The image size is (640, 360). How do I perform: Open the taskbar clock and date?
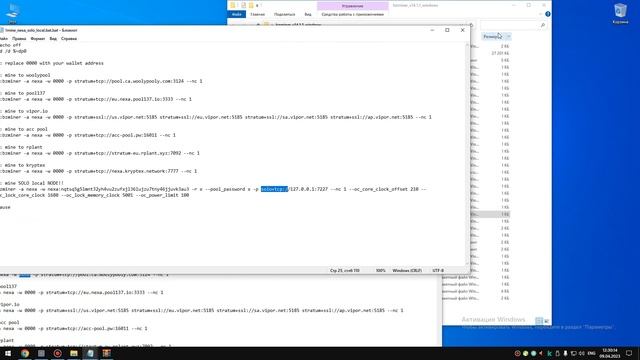pyautogui.click(x=610, y=353)
